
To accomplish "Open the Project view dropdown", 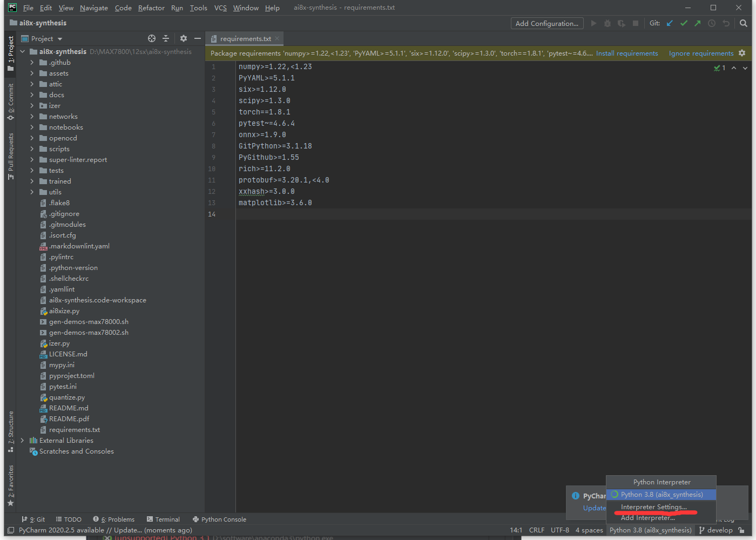I will pos(42,38).
